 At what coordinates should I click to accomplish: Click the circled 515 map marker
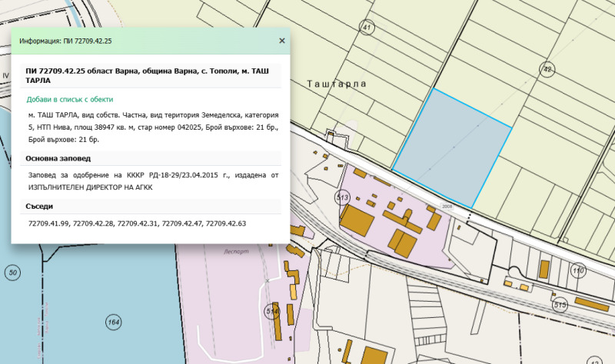pos(559,306)
